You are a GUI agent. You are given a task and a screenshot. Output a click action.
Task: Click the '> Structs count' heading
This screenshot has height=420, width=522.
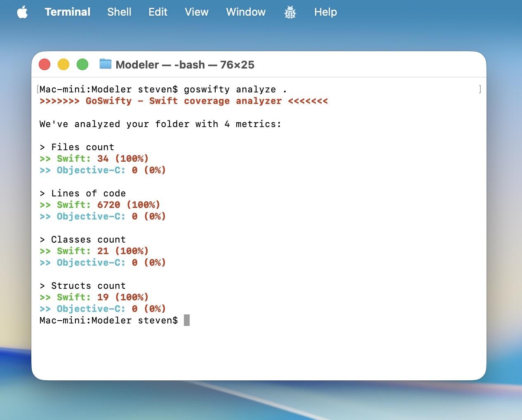tap(82, 286)
